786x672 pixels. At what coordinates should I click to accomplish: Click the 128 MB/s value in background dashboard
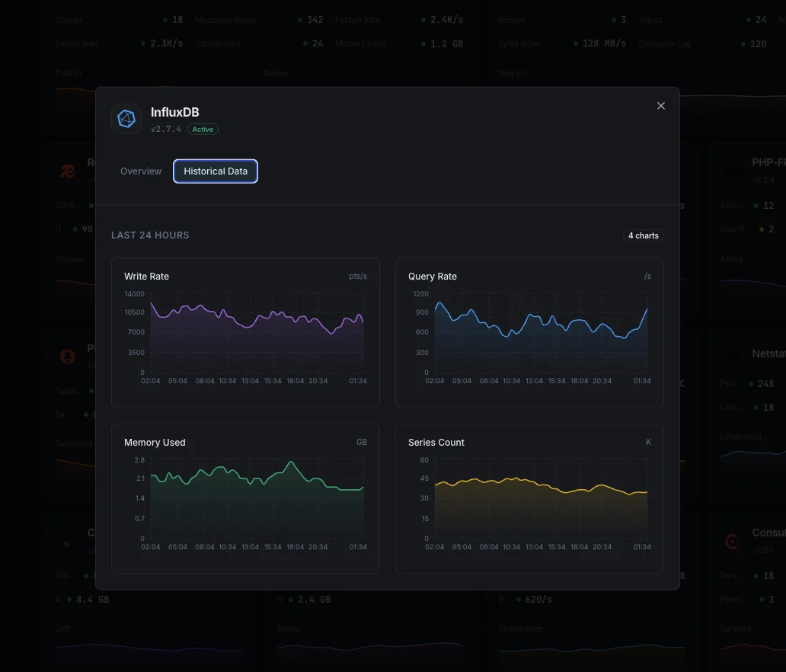click(x=604, y=43)
